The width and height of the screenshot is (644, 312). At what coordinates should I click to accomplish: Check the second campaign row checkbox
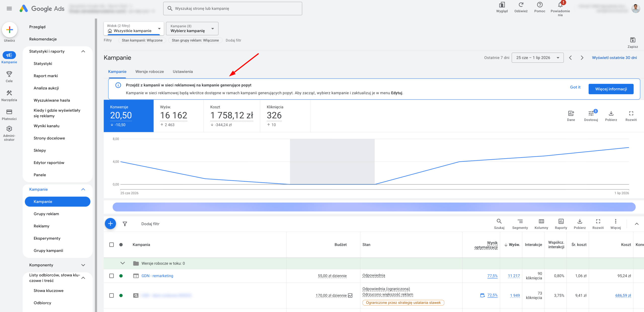click(111, 295)
